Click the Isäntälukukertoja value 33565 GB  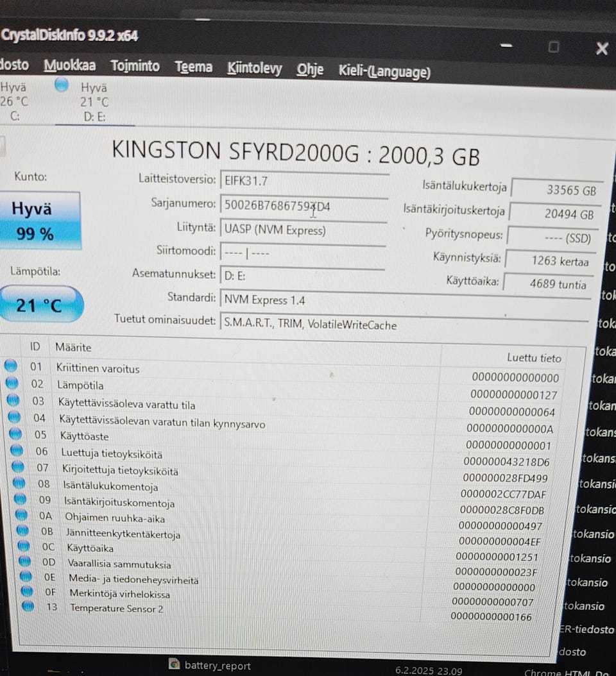(x=557, y=189)
